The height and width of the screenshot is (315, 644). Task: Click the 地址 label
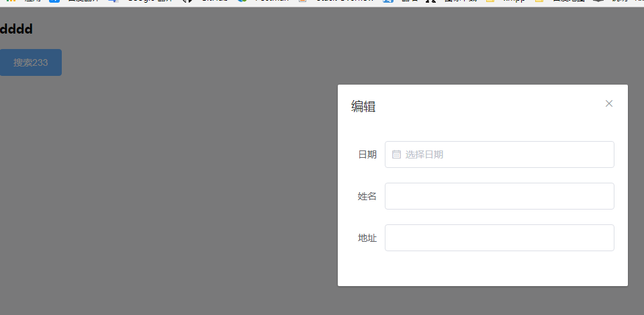367,238
